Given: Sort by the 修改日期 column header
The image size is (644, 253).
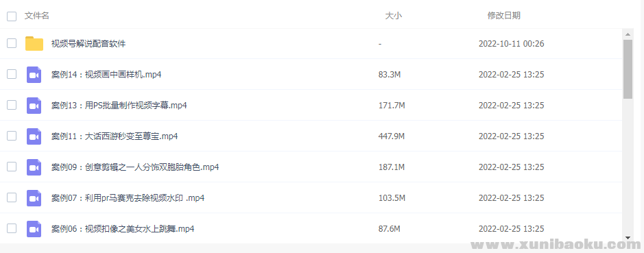Looking at the screenshot, I should tap(504, 16).
